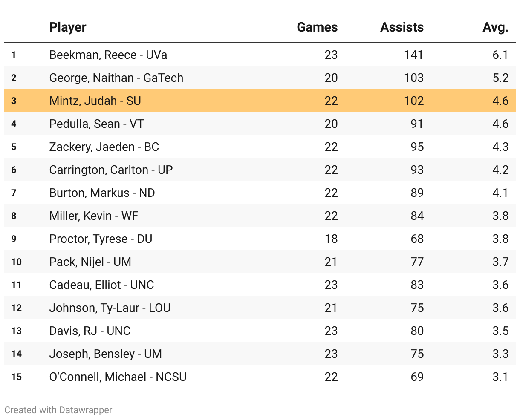
Task: Click Pack, Nijel - UM name
Action: coord(90,262)
